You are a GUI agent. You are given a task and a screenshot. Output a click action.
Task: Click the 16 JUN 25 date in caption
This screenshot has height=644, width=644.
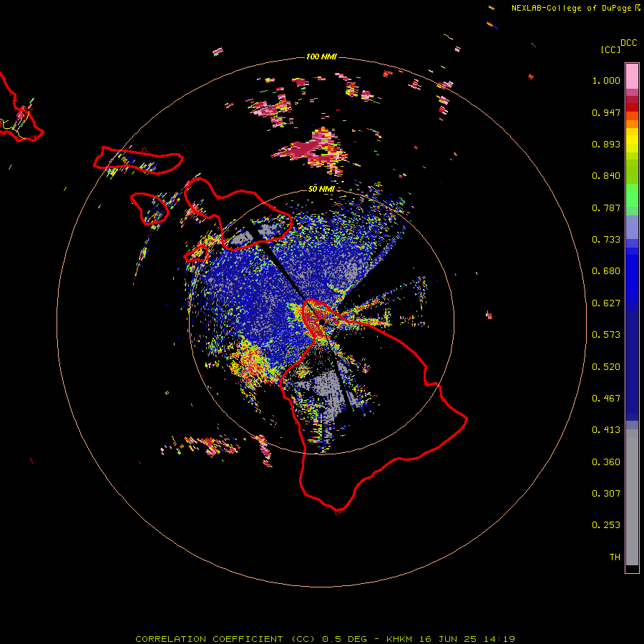[449, 639]
